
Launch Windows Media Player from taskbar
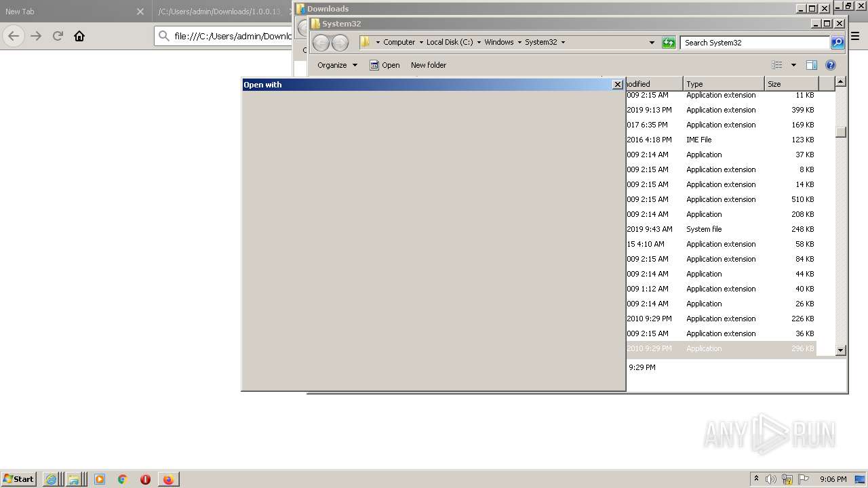coord(100,479)
